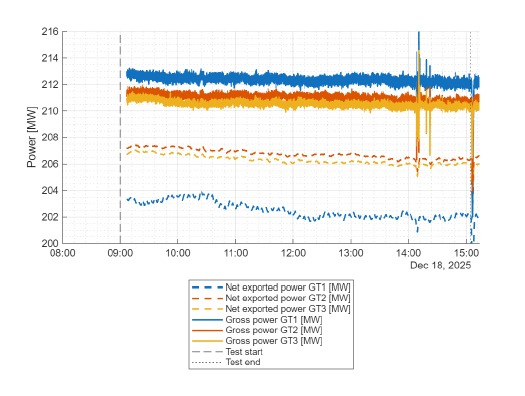Click the 202 y-axis tick label
The height and width of the screenshot is (396, 525).
(50, 217)
